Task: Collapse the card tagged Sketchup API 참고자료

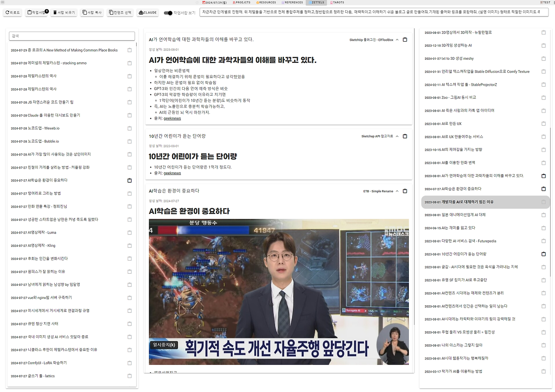Action: 397,136
